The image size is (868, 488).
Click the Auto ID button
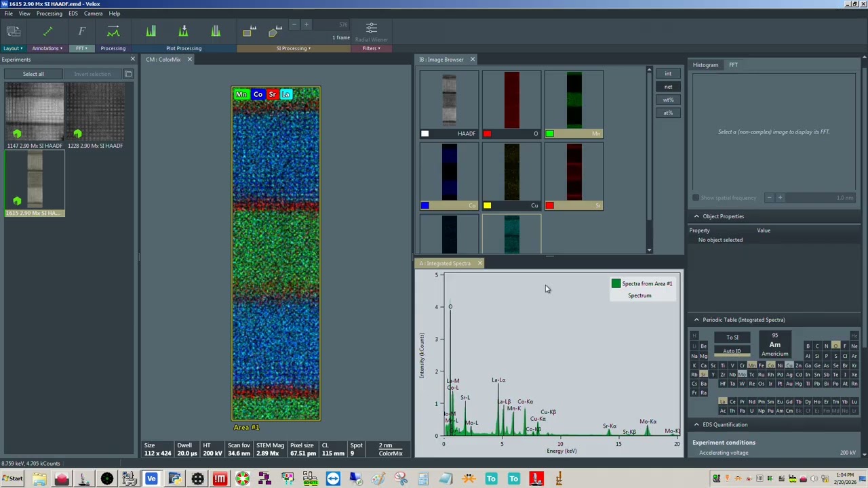tap(732, 351)
